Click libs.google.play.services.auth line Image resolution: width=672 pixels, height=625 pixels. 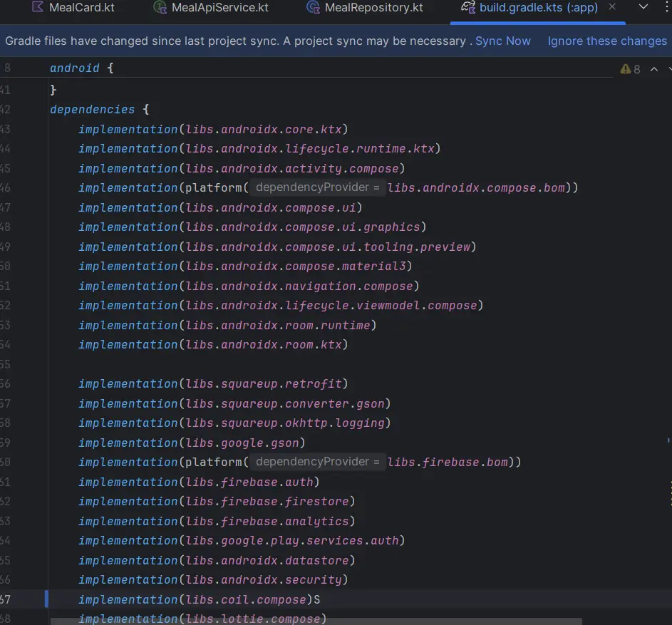point(242,541)
